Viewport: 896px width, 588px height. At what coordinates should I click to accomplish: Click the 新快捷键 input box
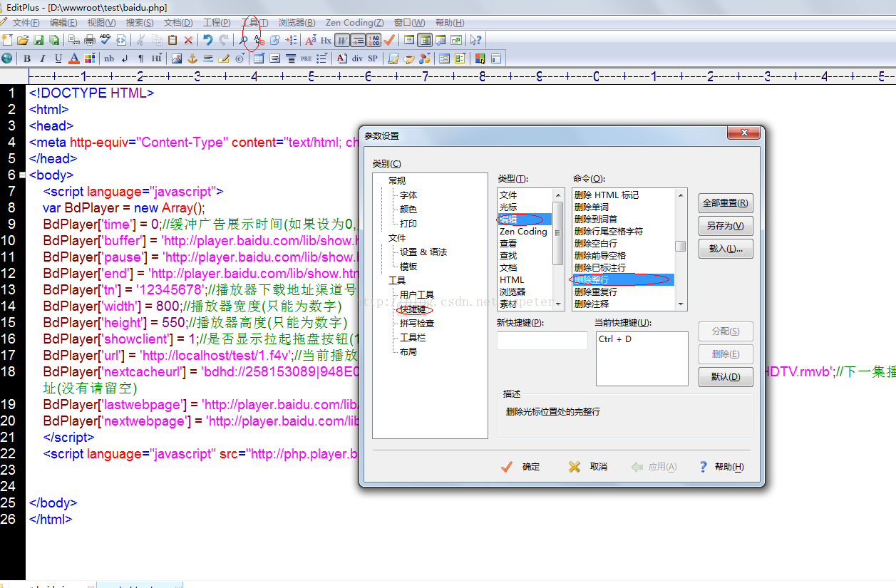(x=542, y=341)
